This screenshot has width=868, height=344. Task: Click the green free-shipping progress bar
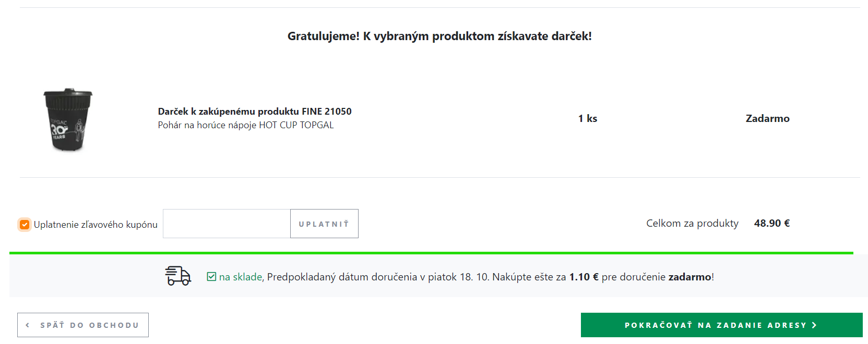click(434, 252)
